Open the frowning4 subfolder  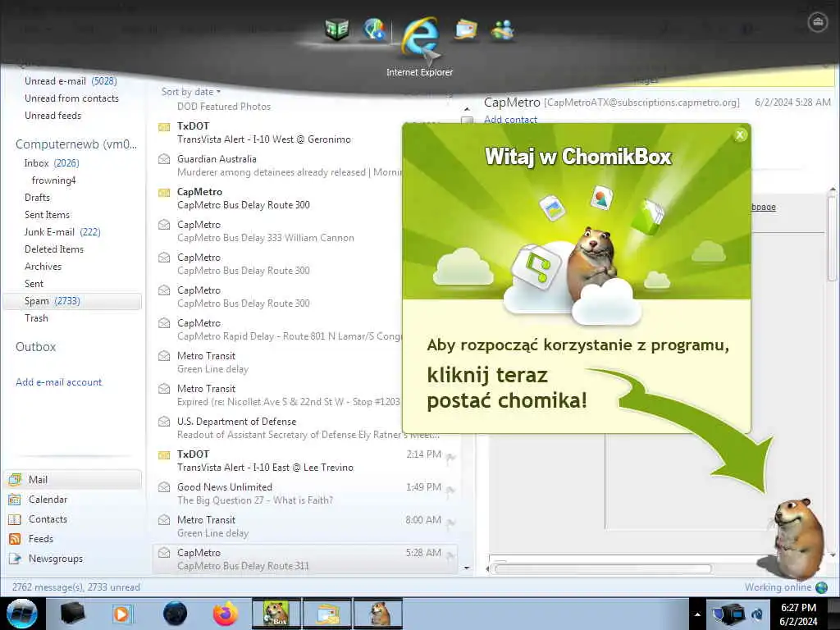[53, 180]
